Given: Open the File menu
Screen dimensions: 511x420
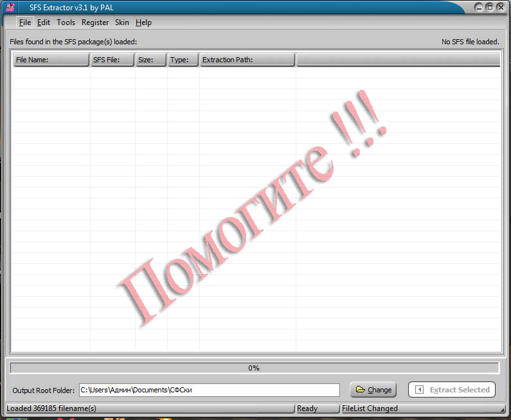Looking at the screenshot, I should click(x=25, y=22).
